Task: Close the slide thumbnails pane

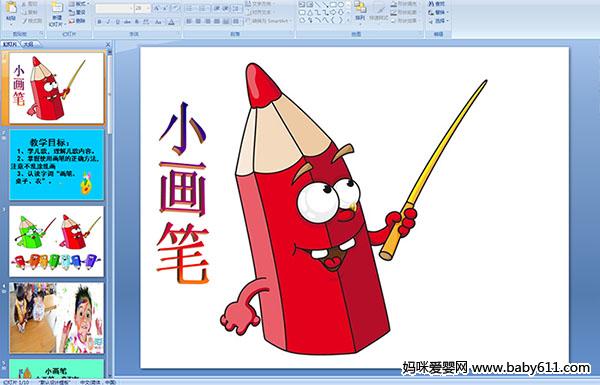Action: tap(108, 44)
